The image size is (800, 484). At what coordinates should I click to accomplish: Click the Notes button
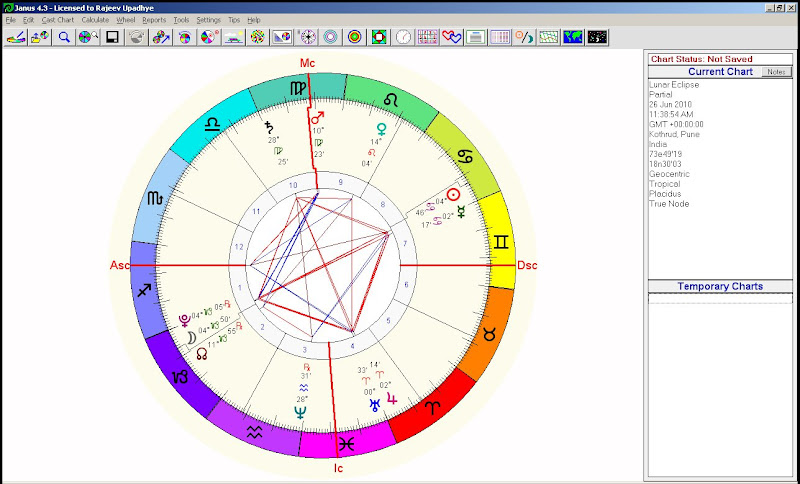[x=775, y=72]
